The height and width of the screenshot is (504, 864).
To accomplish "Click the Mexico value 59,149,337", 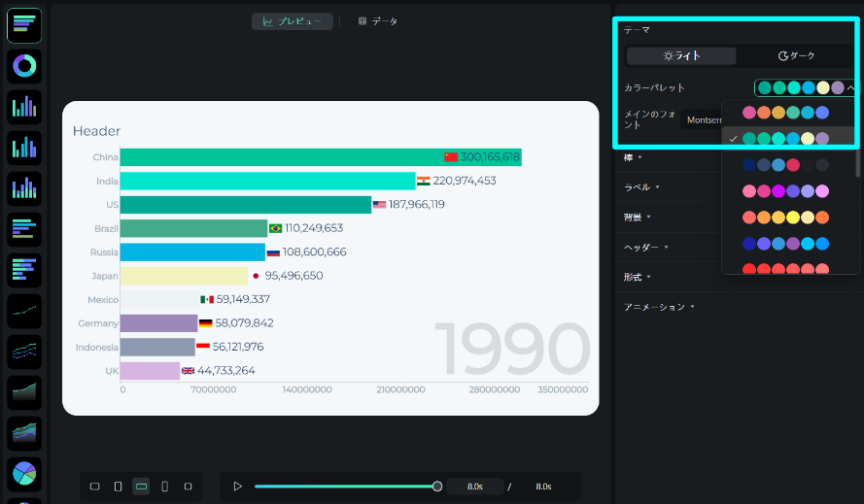I will pyautogui.click(x=243, y=299).
